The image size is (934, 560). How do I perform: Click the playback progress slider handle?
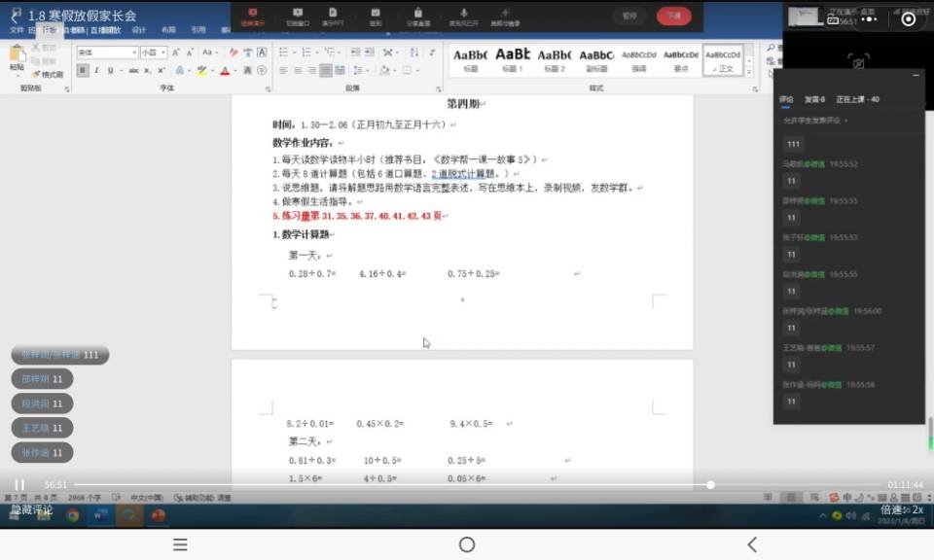coord(710,485)
